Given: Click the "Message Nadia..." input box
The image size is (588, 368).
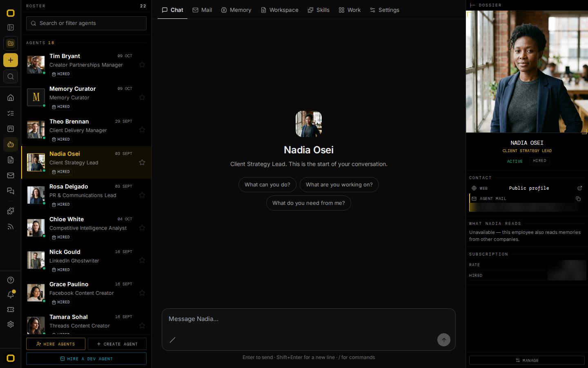Looking at the screenshot, I should point(309,319).
